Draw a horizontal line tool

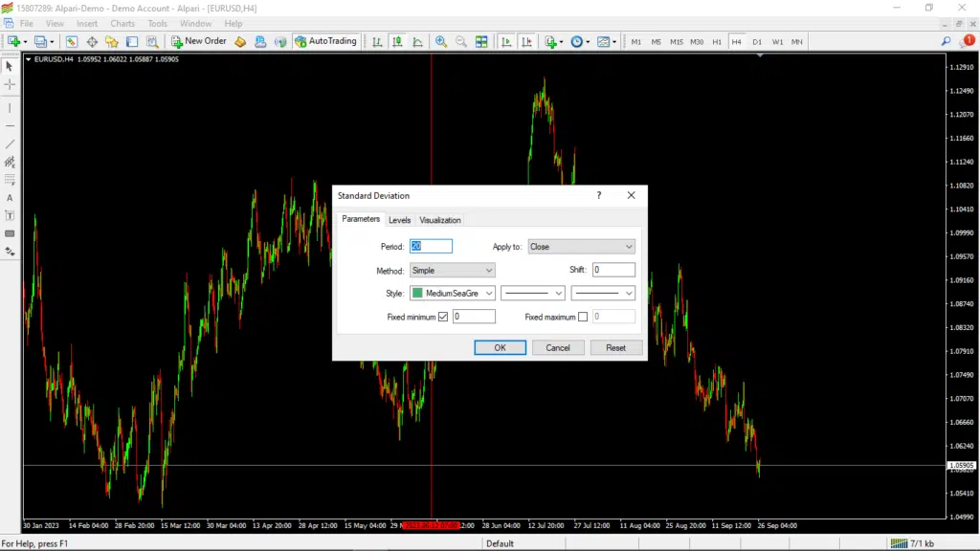pyautogui.click(x=10, y=126)
